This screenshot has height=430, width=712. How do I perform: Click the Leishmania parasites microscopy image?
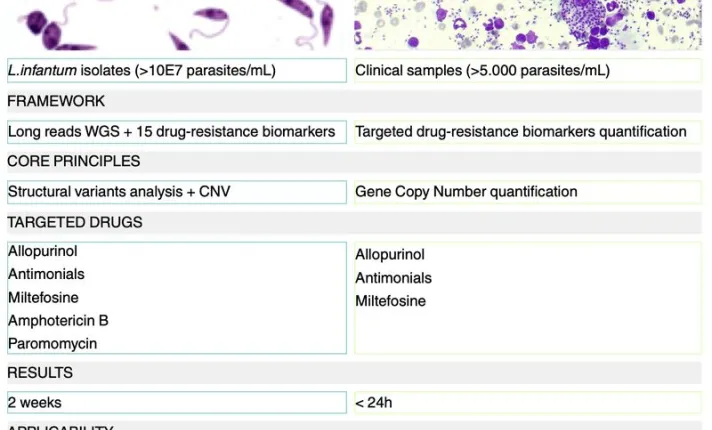pyautogui.click(x=177, y=24)
